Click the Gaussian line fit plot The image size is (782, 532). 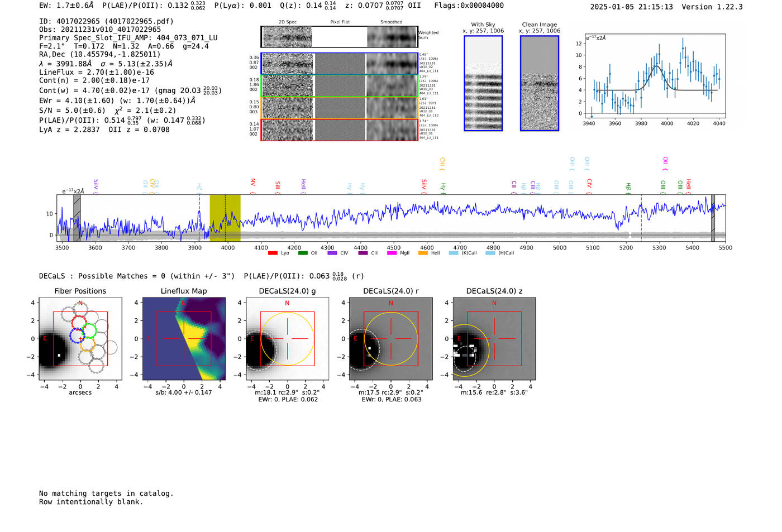655,76
